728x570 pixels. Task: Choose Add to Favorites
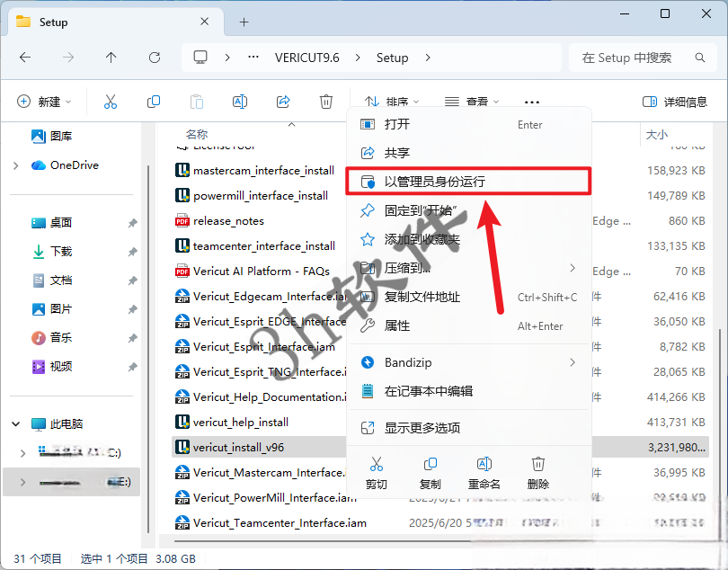(469, 239)
